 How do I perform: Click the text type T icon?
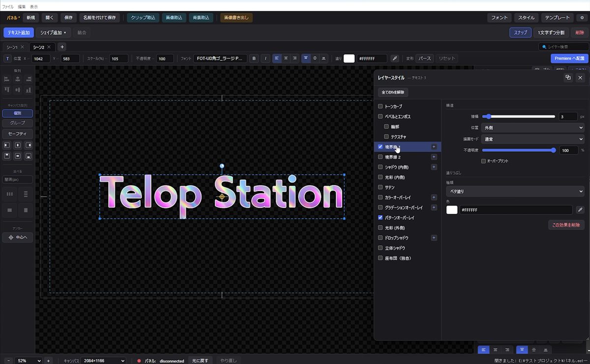click(8, 58)
